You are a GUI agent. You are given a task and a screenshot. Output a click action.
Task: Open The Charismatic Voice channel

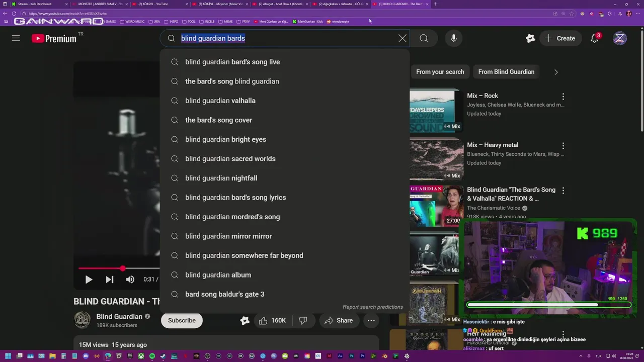coord(494,208)
